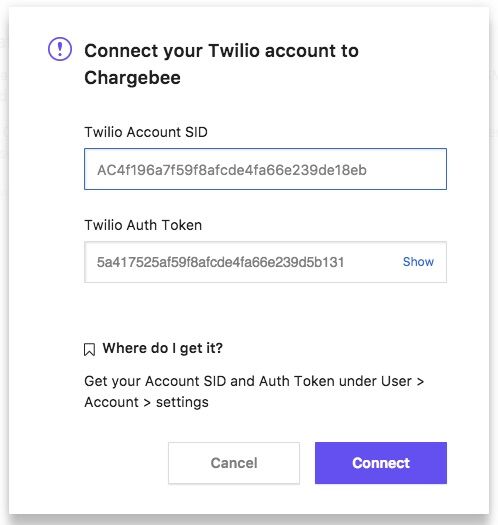Click the purple exclamation alert icon

tap(60, 49)
